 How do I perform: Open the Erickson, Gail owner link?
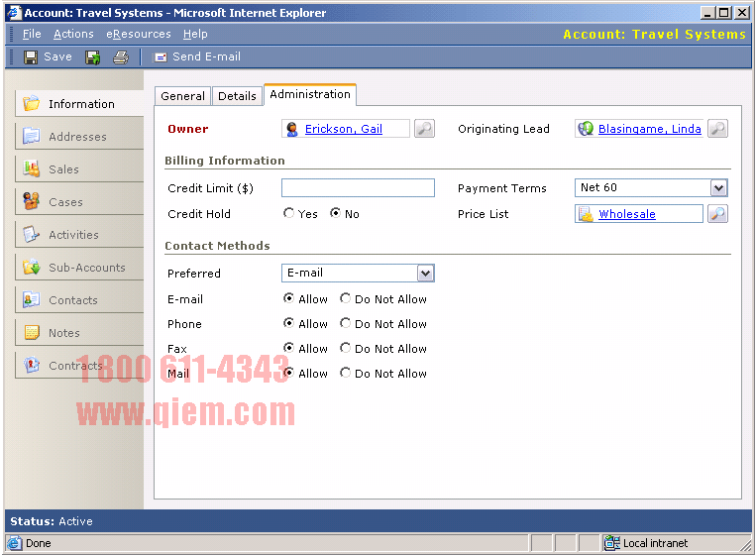coord(344,129)
